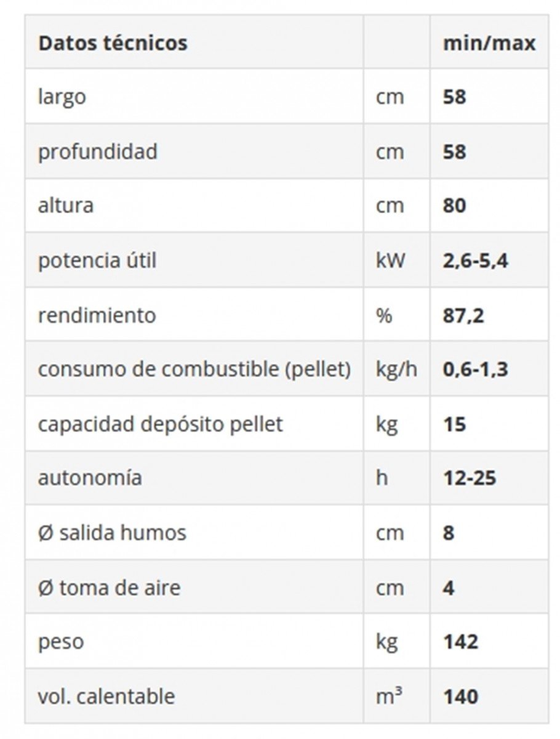Click the 'min/max' column header
This screenshot has width=560, height=739.
coord(489,43)
